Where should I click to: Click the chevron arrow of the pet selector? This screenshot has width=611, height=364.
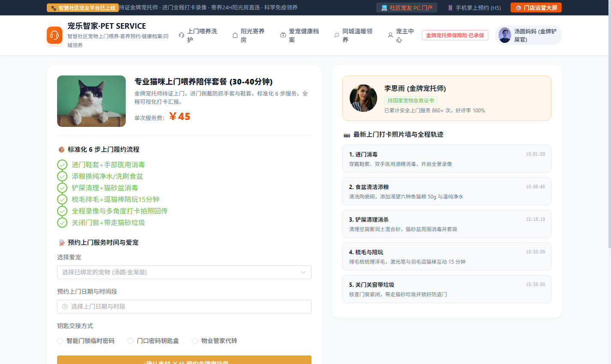click(x=303, y=272)
